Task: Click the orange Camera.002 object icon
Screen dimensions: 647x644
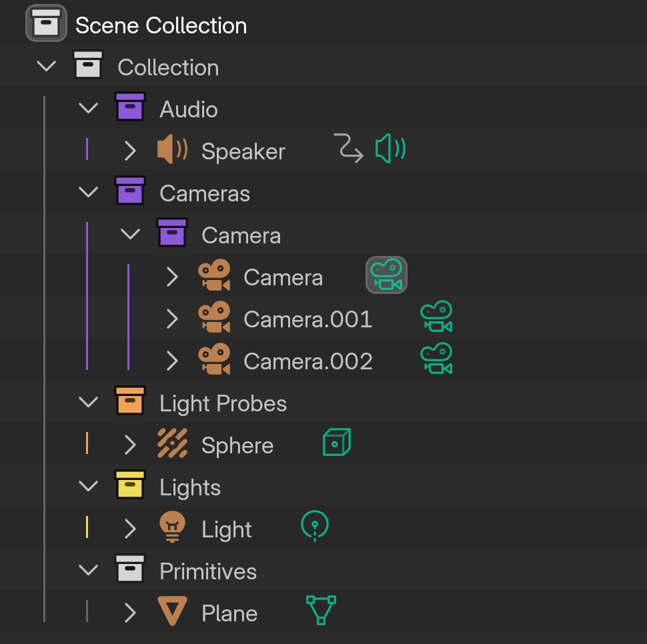Action: pyautogui.click(x=214, y=359)
